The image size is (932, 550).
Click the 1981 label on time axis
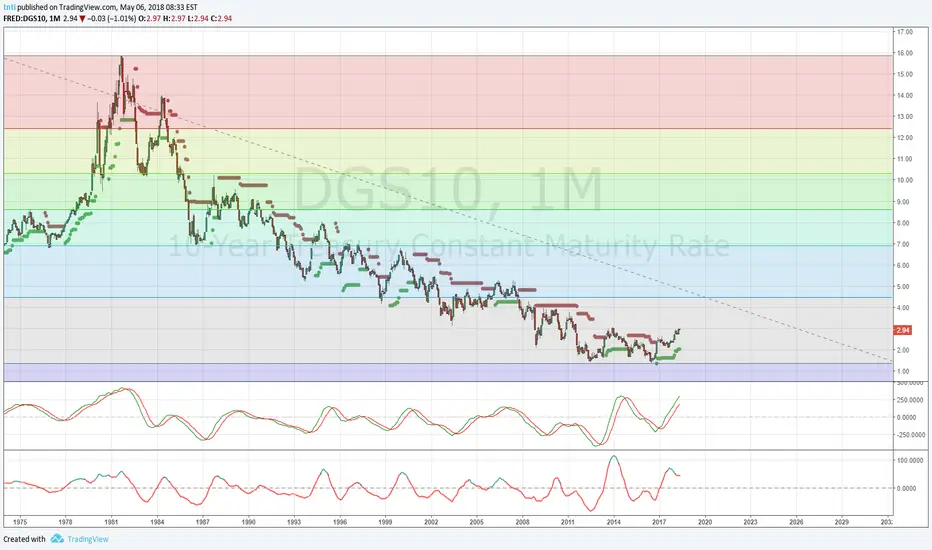coord(111,522)
